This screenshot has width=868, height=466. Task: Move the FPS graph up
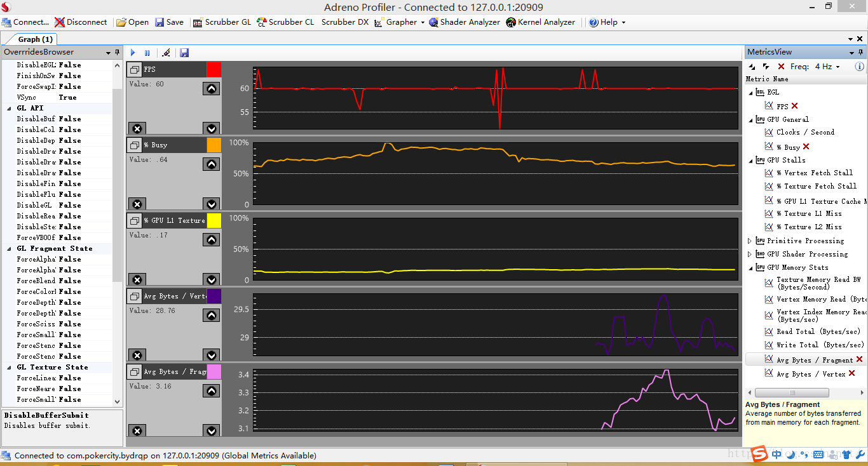[212, 89]
